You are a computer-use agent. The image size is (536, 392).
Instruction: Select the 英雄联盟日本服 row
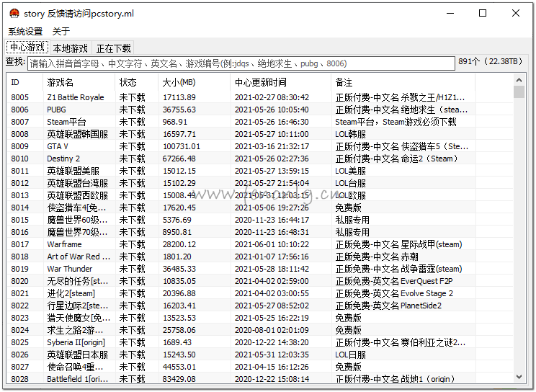pos(260,355)
